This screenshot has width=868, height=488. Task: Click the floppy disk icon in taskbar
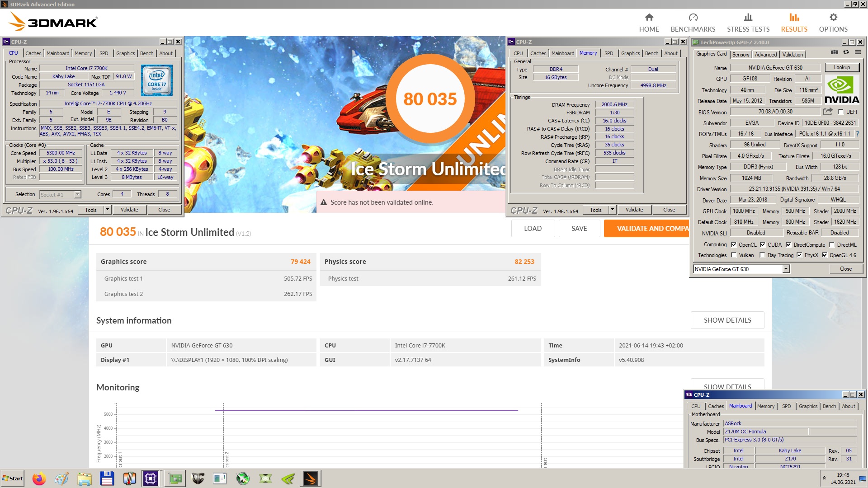(107, 479)
